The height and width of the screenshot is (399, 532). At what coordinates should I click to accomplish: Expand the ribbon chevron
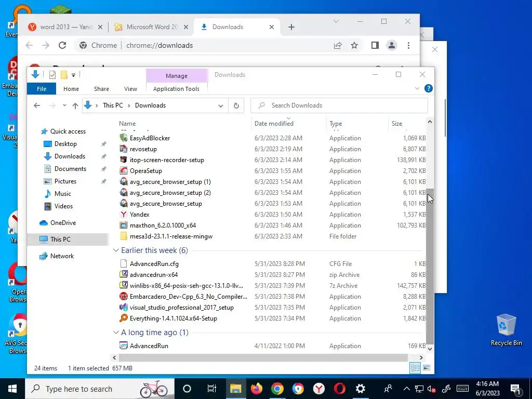pos(417,88)
